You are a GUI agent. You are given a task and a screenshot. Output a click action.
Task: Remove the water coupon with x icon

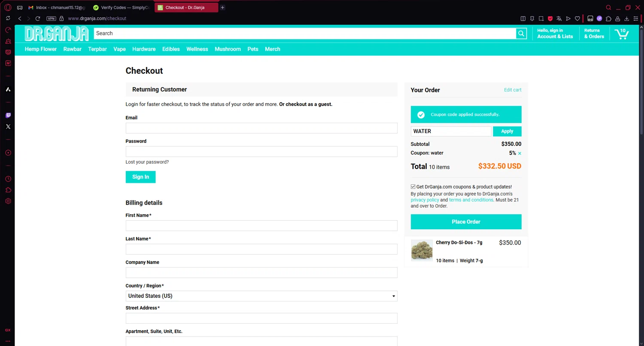point(519,153)
